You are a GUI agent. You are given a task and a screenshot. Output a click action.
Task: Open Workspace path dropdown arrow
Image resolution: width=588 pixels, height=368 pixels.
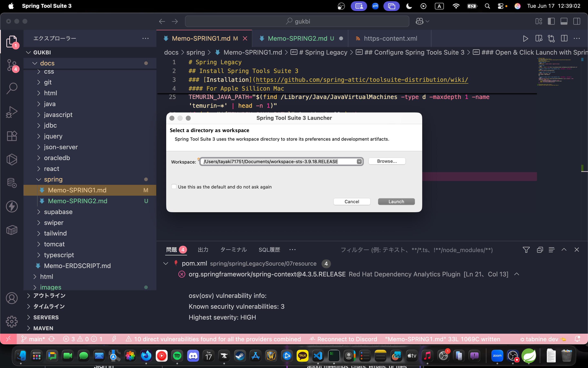tap(359, 162)
